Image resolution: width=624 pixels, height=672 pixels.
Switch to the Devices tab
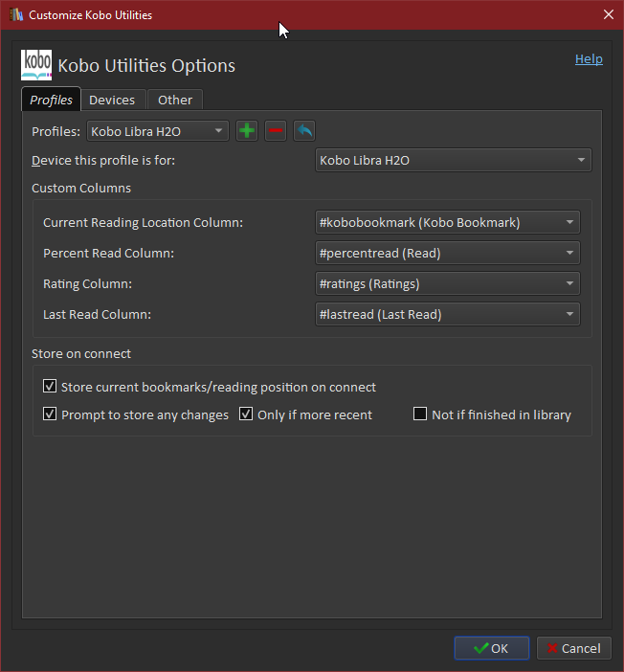coord(112,101)
